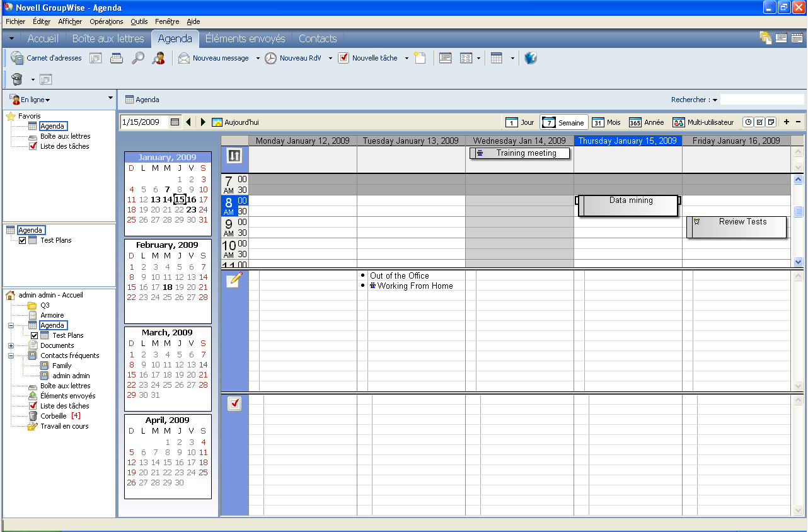
Task: Click the print calendar printer icon
Action: click(117, 58)
